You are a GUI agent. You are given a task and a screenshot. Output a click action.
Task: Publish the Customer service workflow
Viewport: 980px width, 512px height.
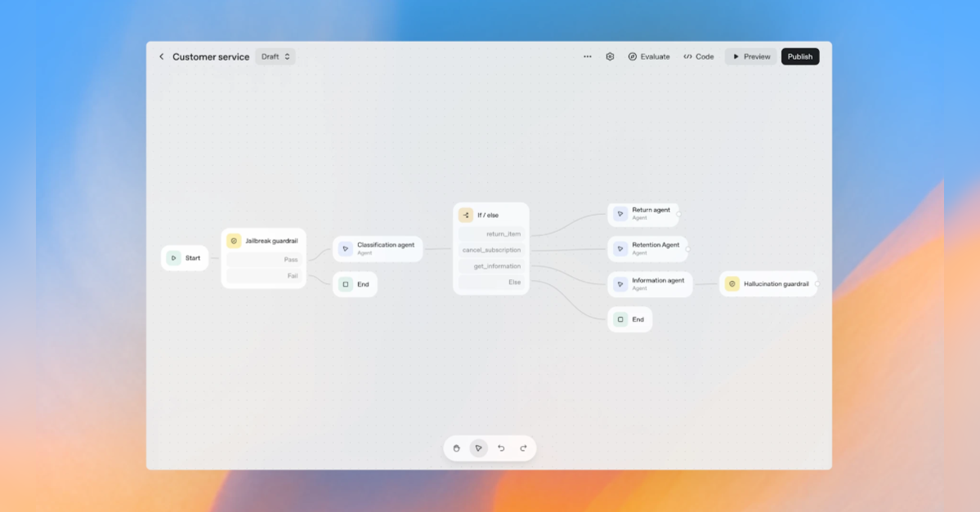point(799,56)
